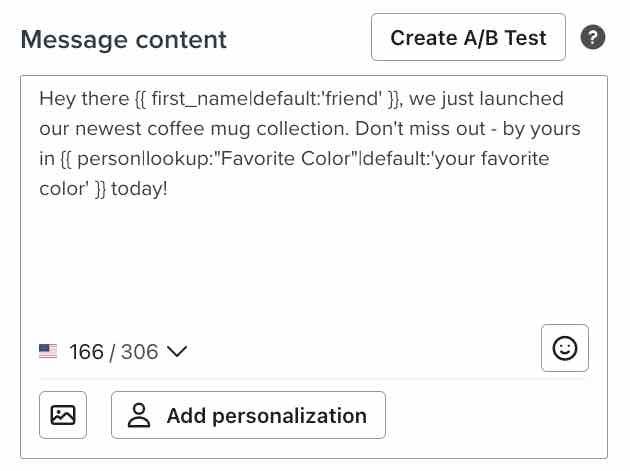Screen dimensions: 630x471
Task: Click the Message content heading
Action: pyautogui.click(x=123, y=40)
